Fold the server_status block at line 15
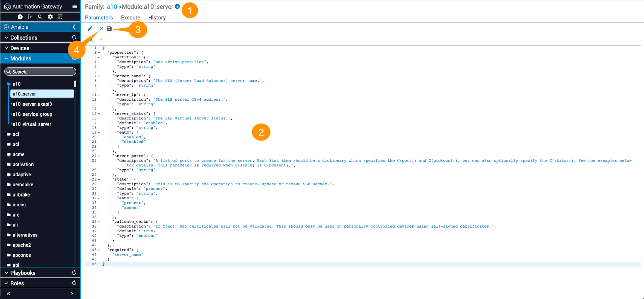Viewport: 644px width, 299px height. point(99,114)
